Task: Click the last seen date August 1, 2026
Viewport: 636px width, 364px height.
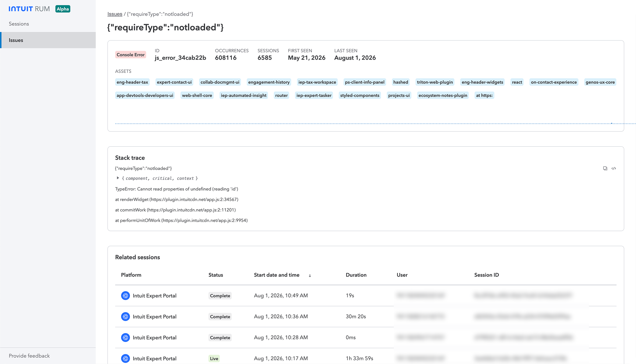Action: (x=355, y=58)
